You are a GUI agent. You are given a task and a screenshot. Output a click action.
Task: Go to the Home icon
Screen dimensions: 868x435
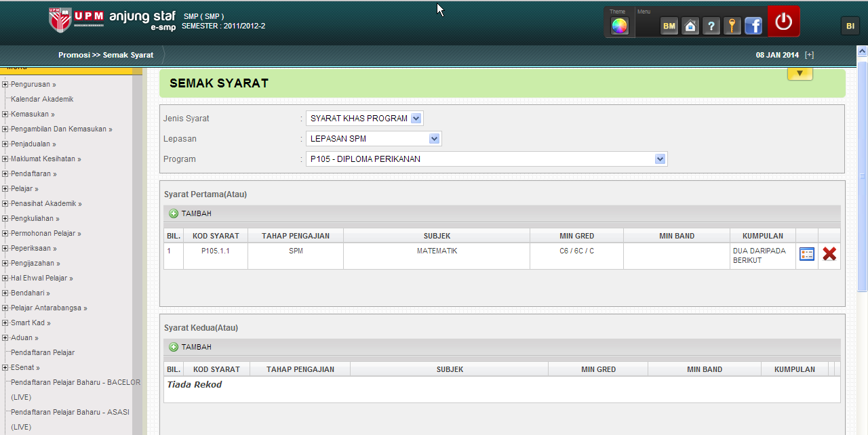click(690, 26)
